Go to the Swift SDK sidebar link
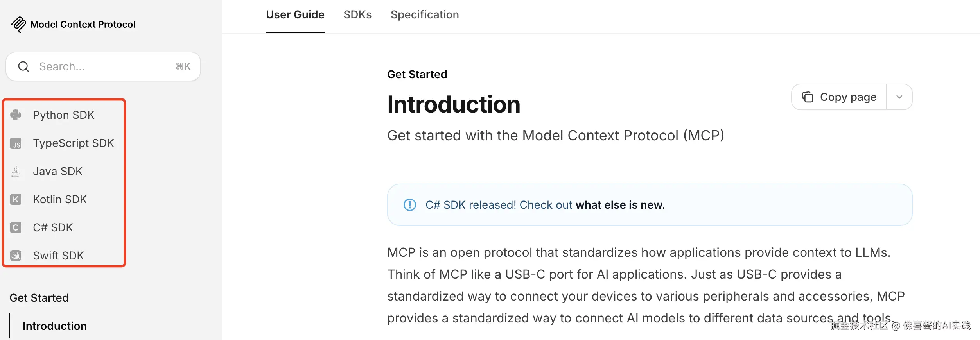Image resolution: width=980 pixels, height=340 pixels. [59, 256]
